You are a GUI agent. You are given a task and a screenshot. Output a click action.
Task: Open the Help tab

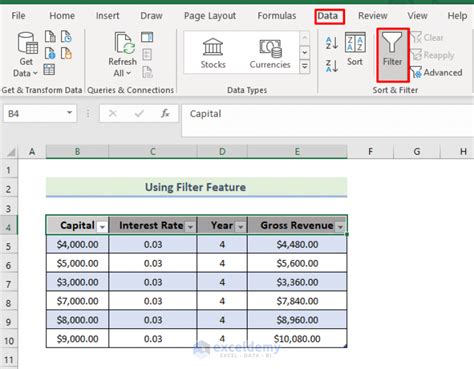[x=457, y=16]
